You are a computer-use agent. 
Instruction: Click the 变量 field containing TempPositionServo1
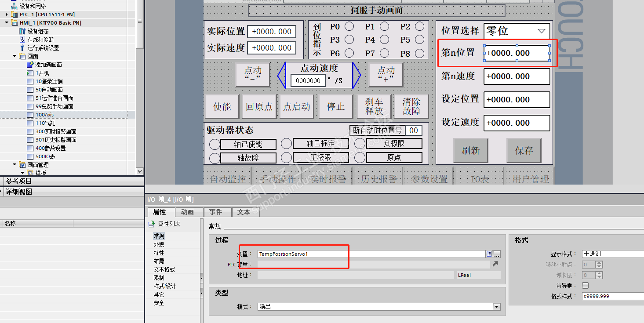click(371, 254)
